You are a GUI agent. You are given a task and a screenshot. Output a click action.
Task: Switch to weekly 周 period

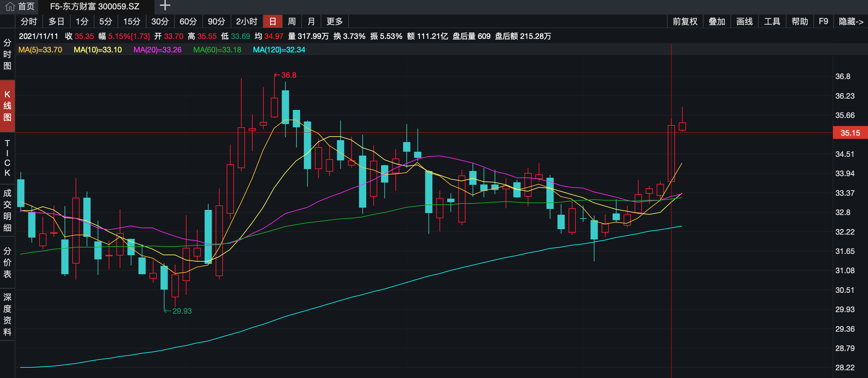[292, 22]
